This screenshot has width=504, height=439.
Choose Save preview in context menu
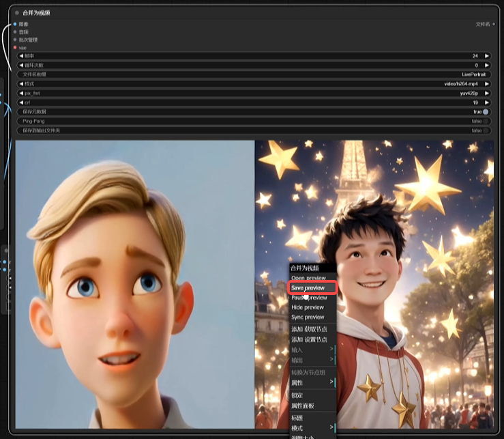point(313,288)
